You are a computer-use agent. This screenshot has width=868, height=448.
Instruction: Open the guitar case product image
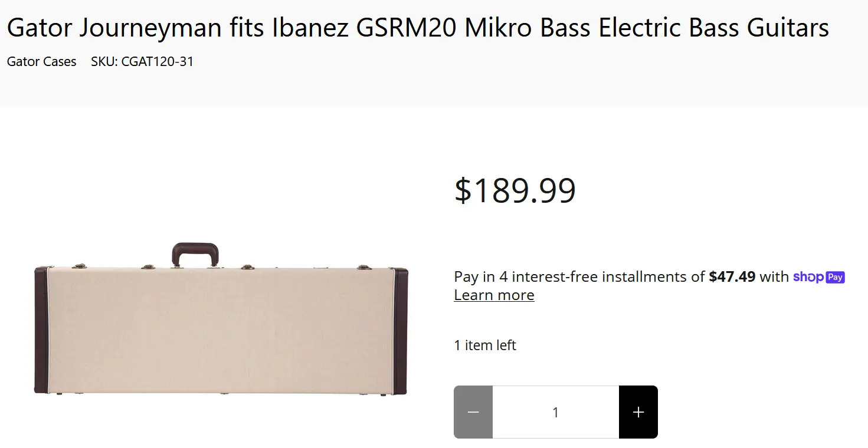pos(221,318)
